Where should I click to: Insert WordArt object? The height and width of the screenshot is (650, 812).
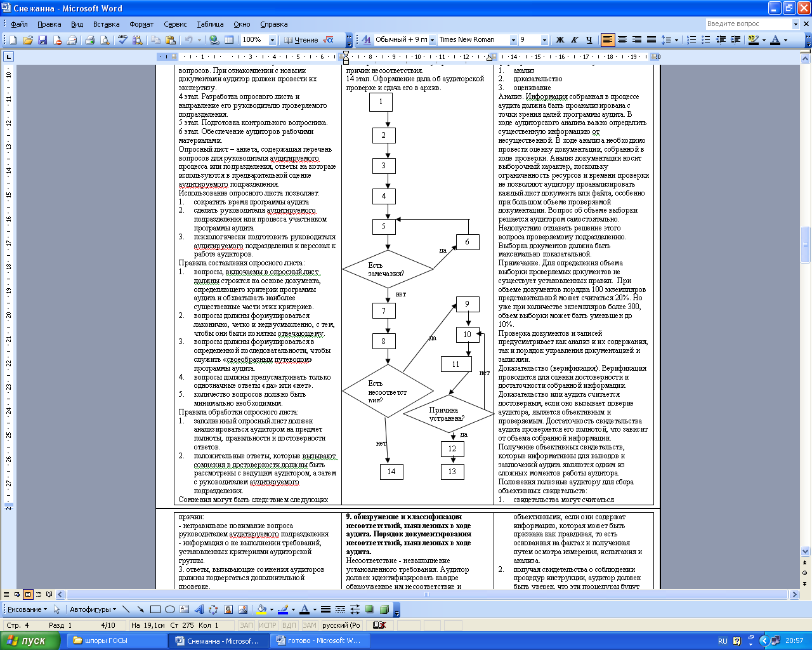(x=199, y=609)
